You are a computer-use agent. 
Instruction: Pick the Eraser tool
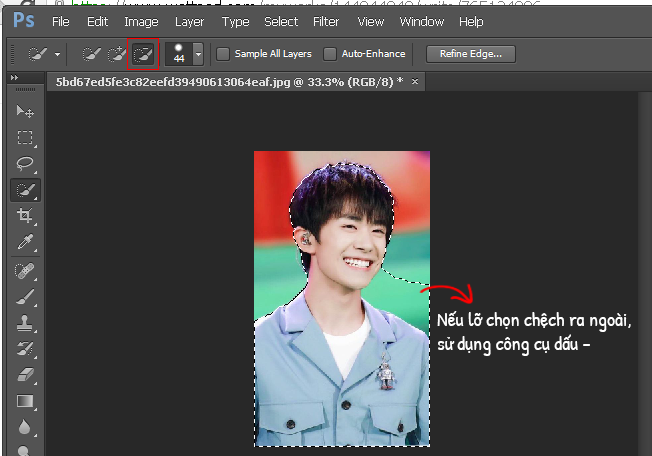point(25,375)
